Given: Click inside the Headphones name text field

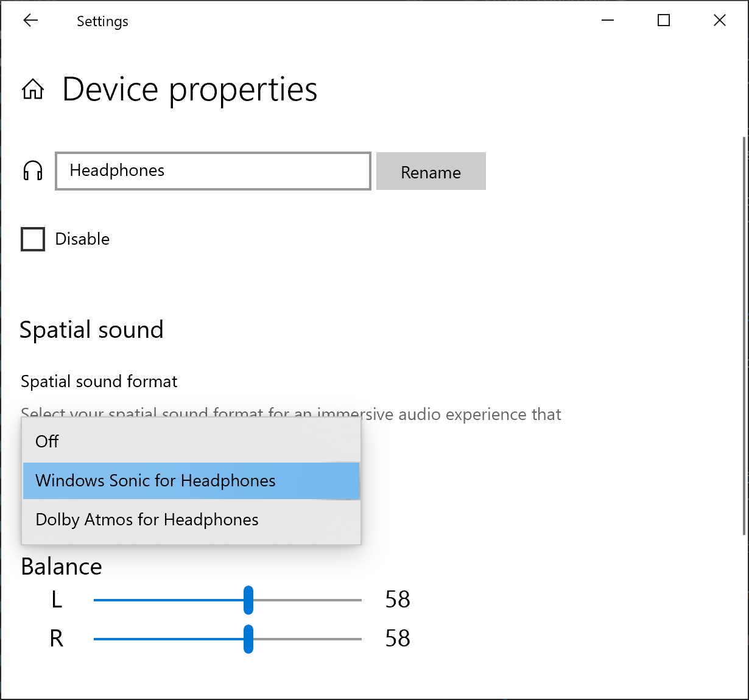Looking at the screenshot, I should [x=213, y=171].
